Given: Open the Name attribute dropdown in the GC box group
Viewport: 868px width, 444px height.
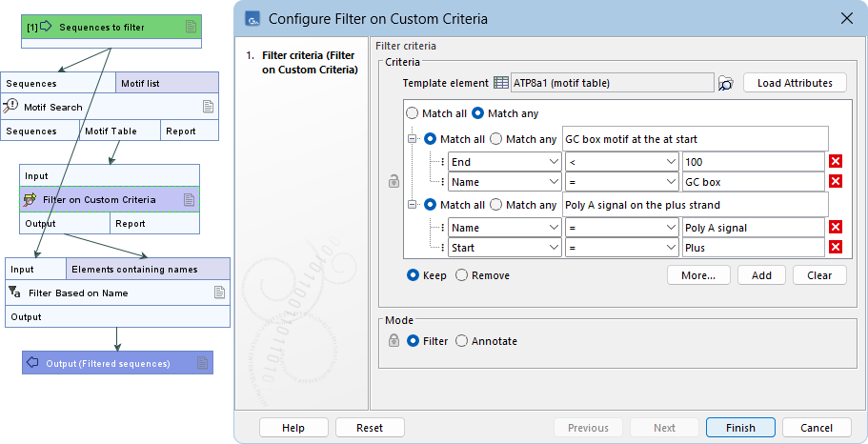Looking at the screenshot, I should (x=505, y=182).
